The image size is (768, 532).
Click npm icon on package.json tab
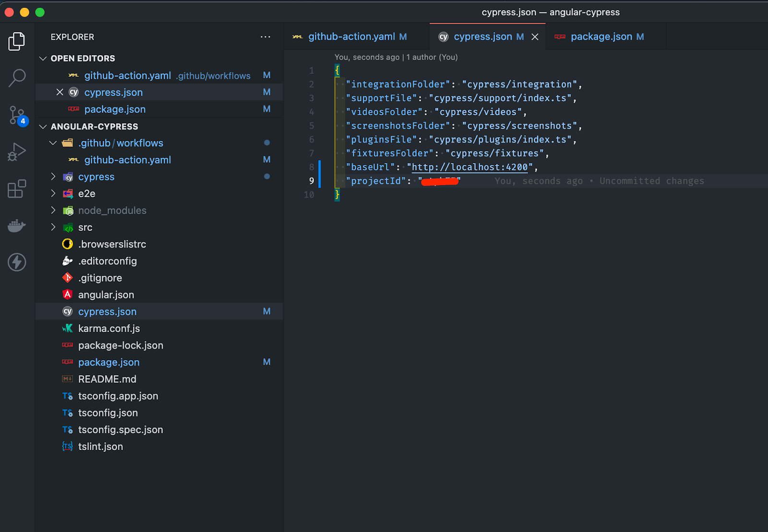[x=560, y=37]
